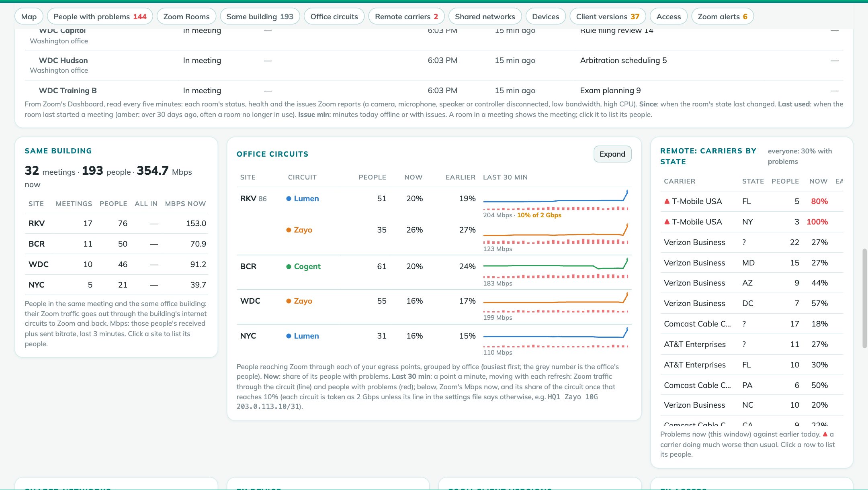Open the Client versions 37 tab
The image size is (868, 490).
608,16
